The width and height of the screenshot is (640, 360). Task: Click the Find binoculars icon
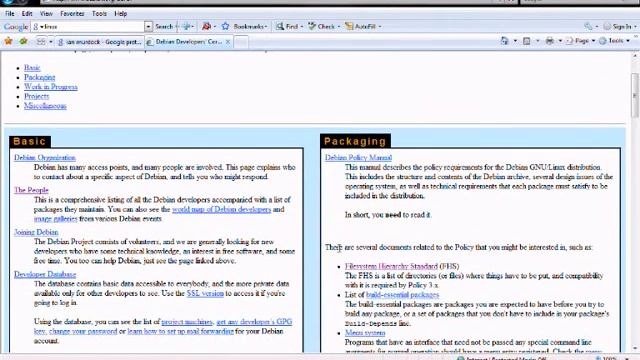click(280, 26)
